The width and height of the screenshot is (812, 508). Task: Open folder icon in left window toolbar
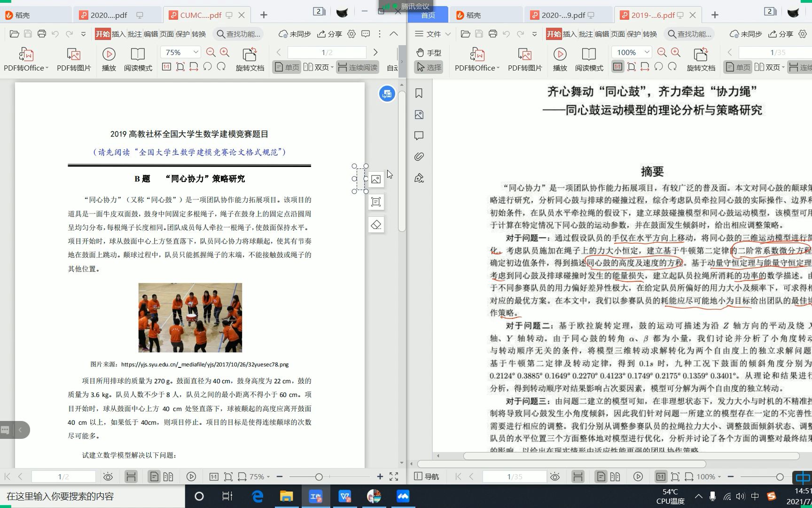[14, 34]
